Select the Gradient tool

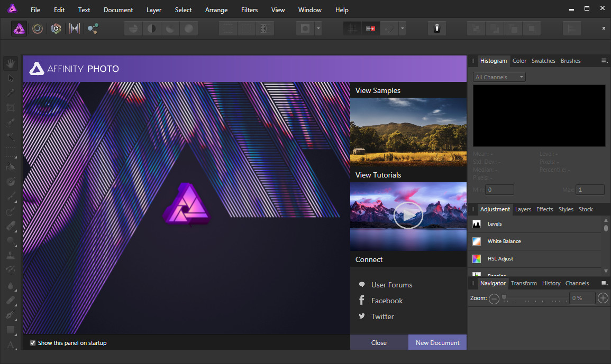11,182
